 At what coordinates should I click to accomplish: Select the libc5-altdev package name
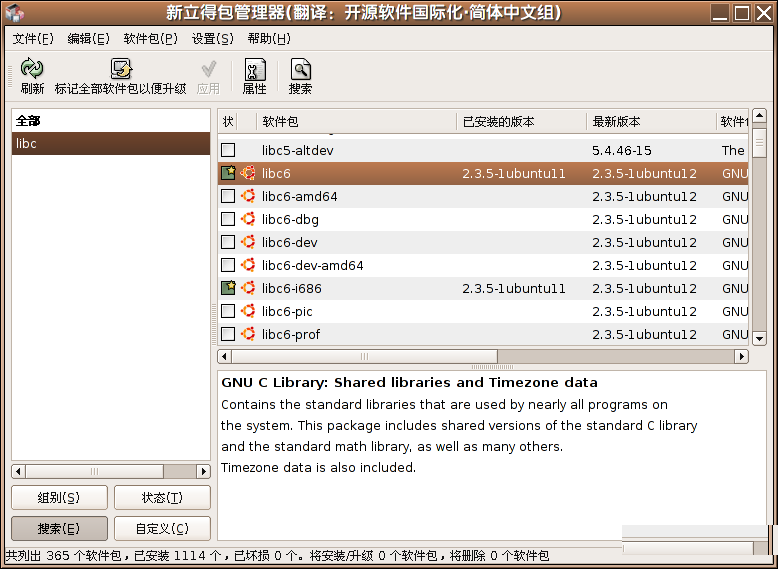tap(298, 150)
